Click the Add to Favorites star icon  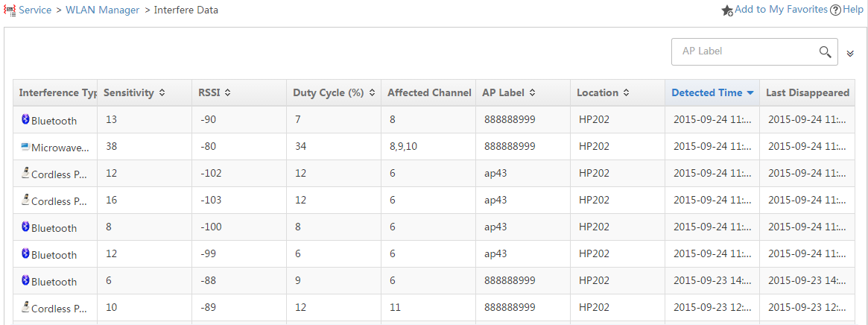[x=728, y=10]
